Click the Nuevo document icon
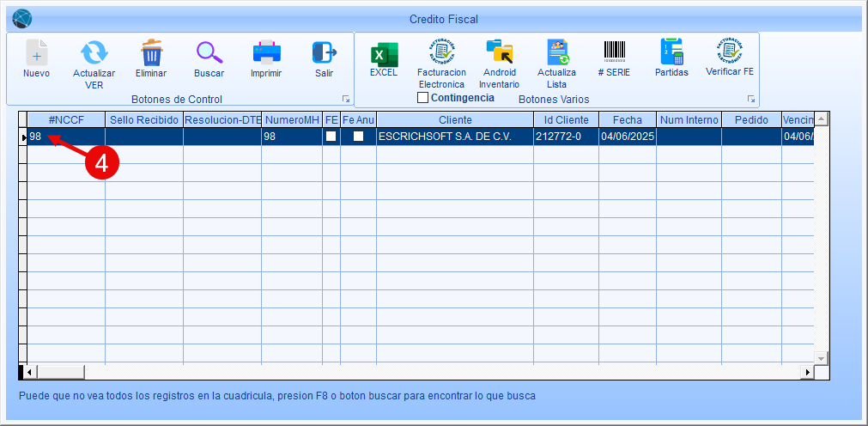 (x=36, y=54)
